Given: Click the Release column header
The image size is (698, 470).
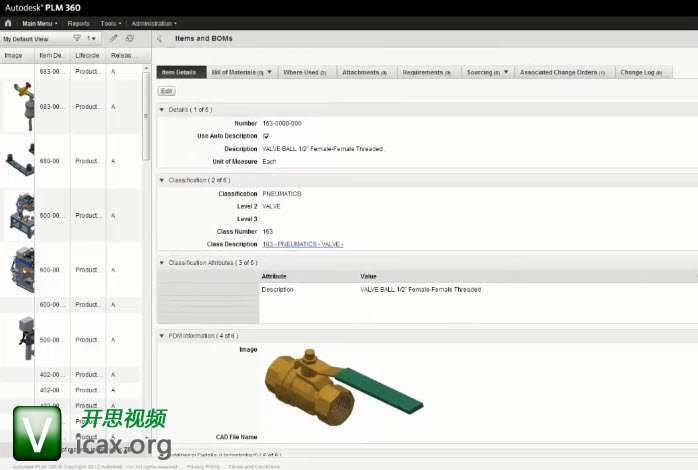Looking at the screenshot, I should pyautogui.click(x=124, y=55).
